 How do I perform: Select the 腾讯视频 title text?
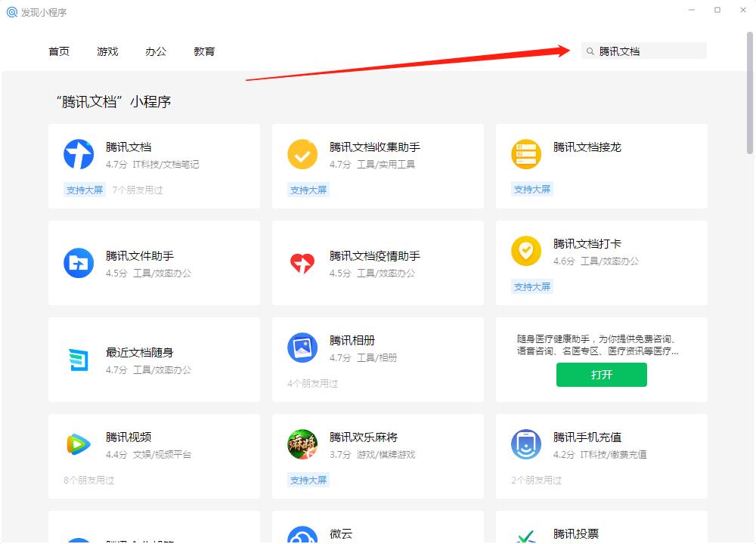[129, 437]
